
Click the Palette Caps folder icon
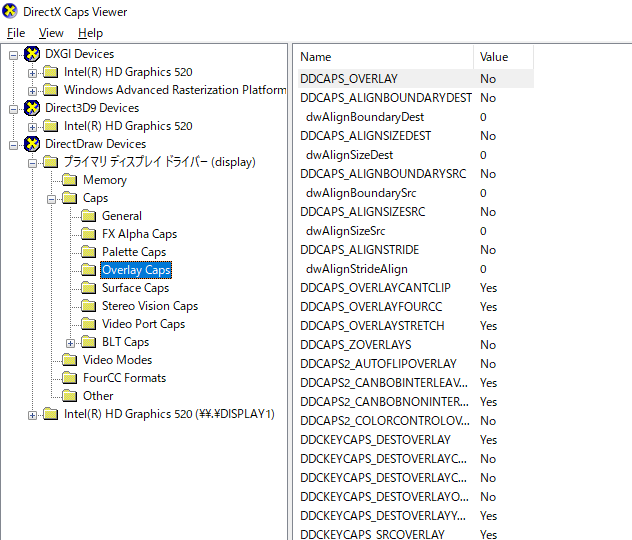[x=89, y=252]
